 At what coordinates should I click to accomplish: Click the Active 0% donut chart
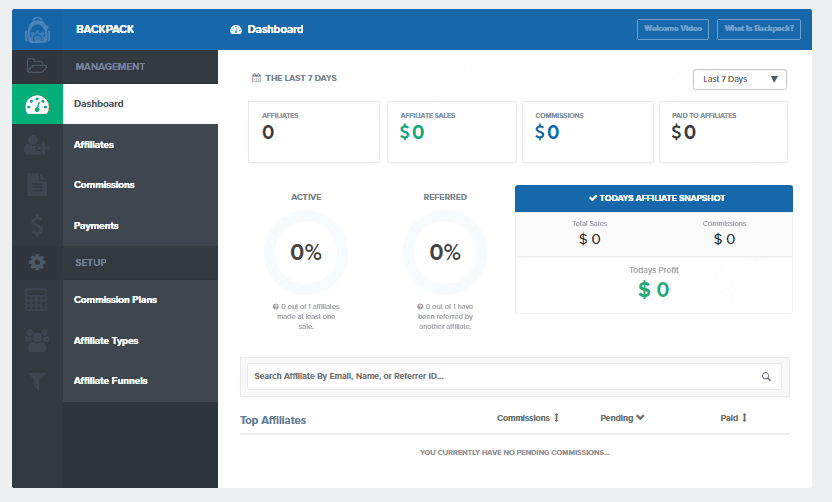coord(306,253)
